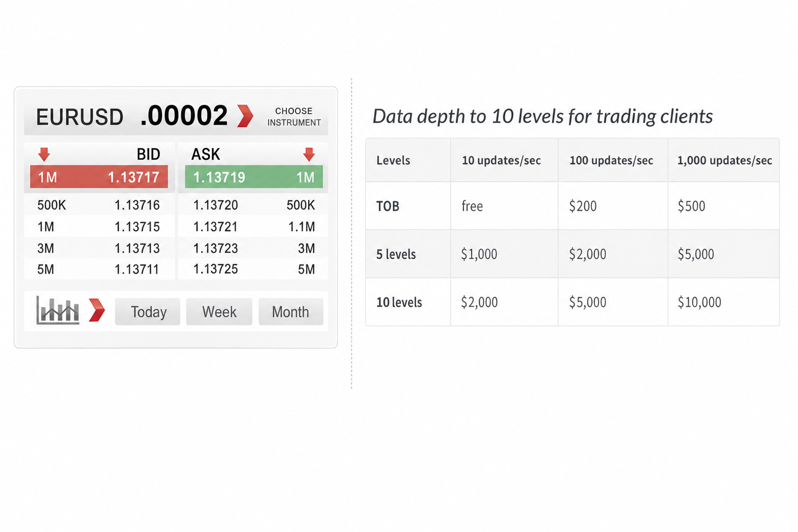Image resolution: width=798 pixels, height=532 pixels.
Task: Click the 5 levels row label
Action: (x=396, y=255)
